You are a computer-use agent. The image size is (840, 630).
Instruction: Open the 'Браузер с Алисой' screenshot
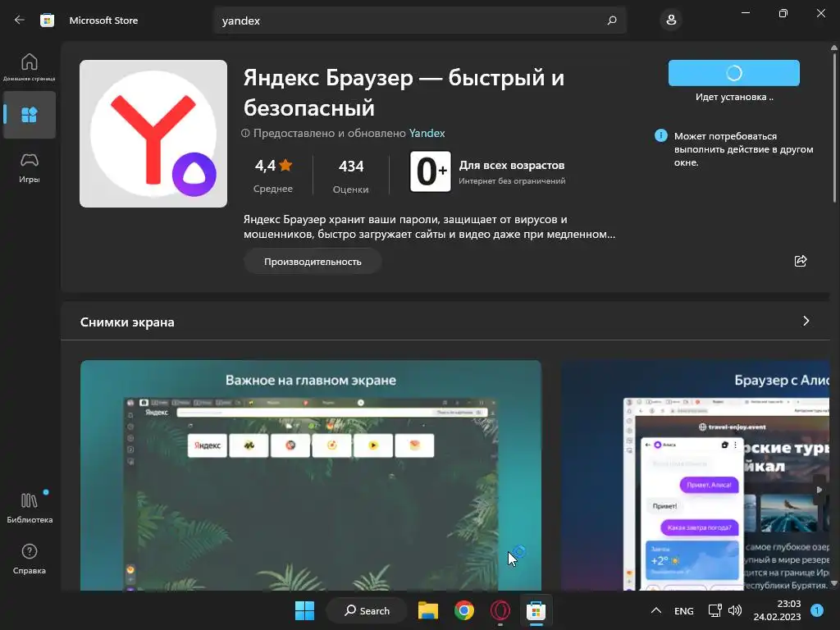pyautogui.click(x=696, y=475)
